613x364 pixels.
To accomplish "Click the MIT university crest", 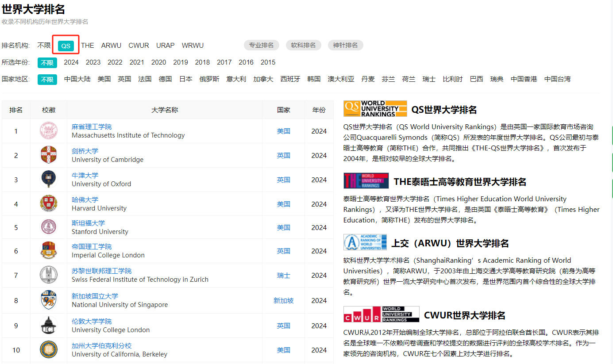I will 48,131.
